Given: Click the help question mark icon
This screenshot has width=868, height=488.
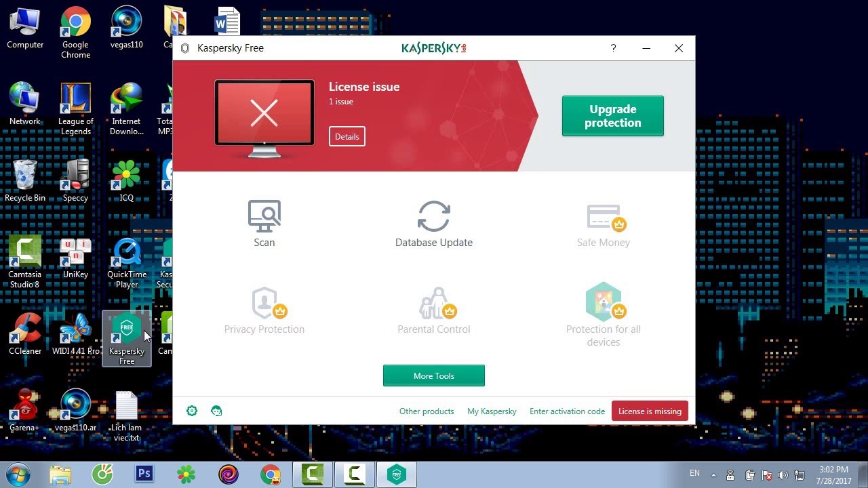Looking at the screenshot, I should (x=613, y=48).
